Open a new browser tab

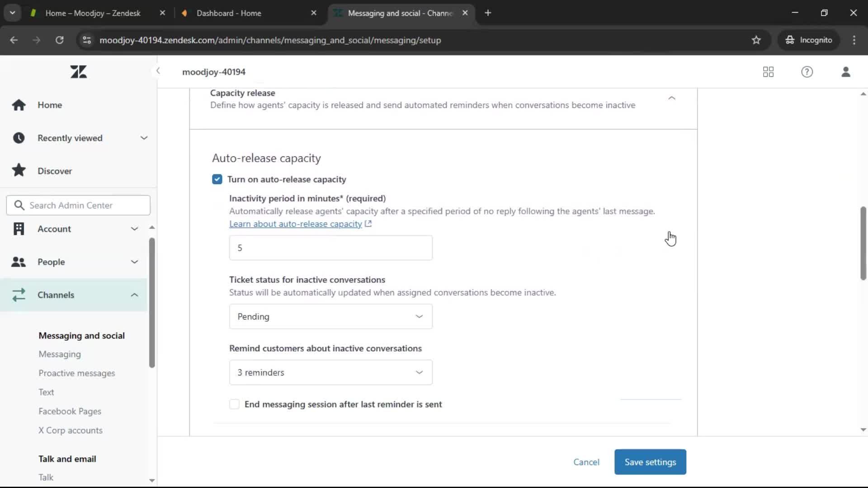pos(488,13)
